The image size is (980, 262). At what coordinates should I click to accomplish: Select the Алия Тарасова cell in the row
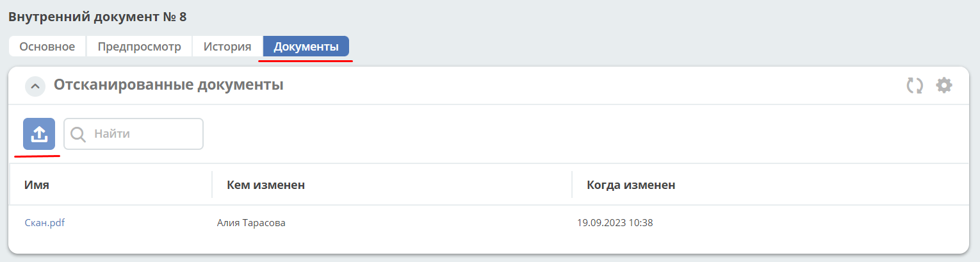coord(251,223)
